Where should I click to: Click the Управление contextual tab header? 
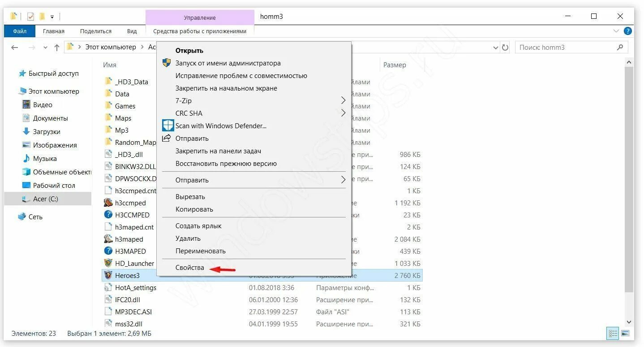200,17
